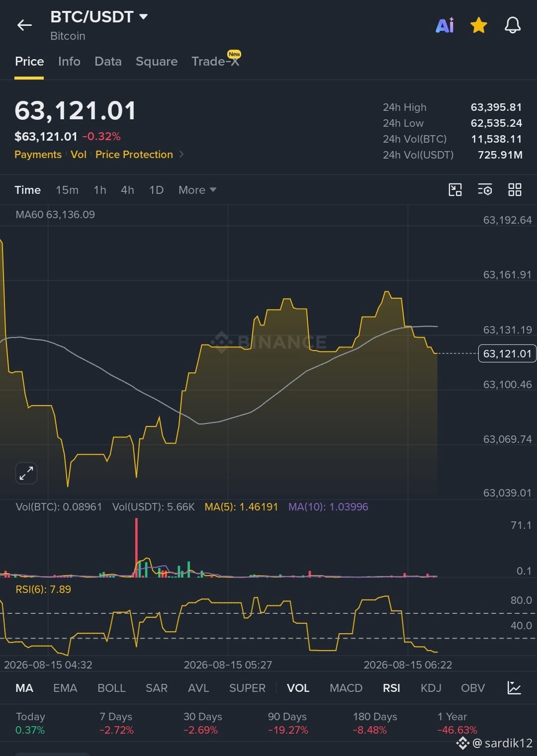The width and height of the screenshot is (537, 756).
Task: Open chart settings list icon
Action: (x=485, y=189)
